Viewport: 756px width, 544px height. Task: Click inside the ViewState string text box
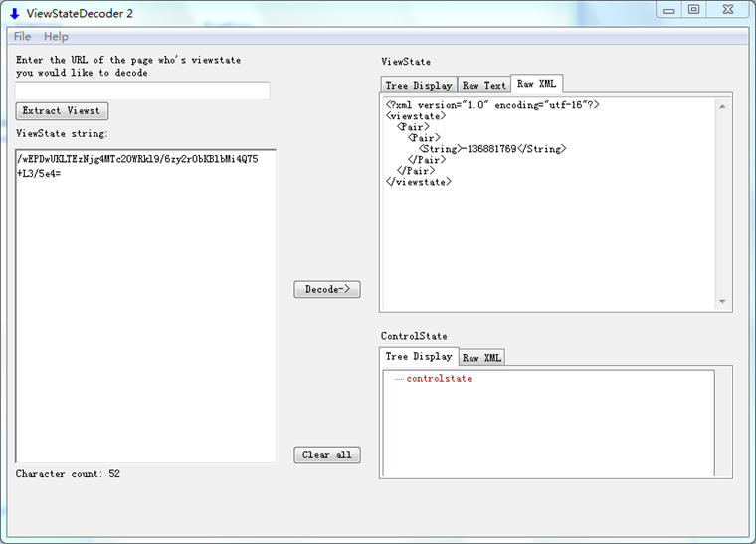tap(146, 306)
